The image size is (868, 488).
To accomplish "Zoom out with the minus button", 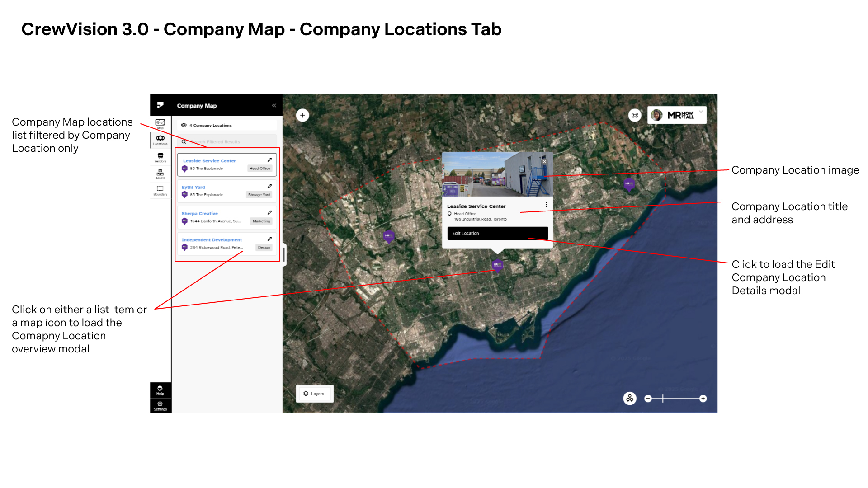I will (x=648, y=399).
